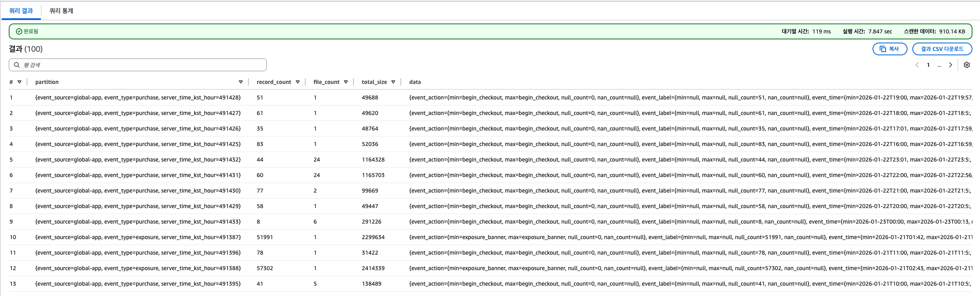Click file_count value 24 in row 5
Image resolution: width=980 pixels, height=296 pixels.
coord(317,160)
